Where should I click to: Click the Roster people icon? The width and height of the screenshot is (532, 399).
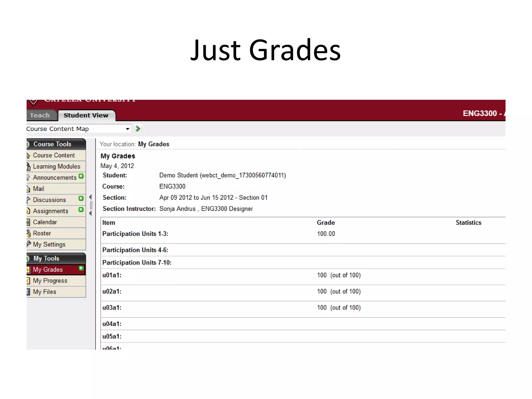(x=28, y=233)
